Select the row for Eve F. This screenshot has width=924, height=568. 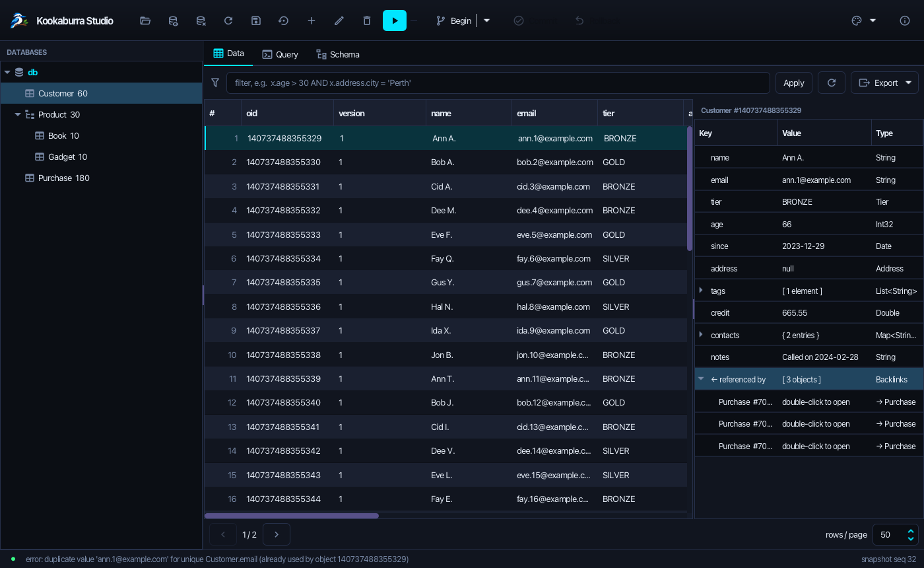[445, 234]
